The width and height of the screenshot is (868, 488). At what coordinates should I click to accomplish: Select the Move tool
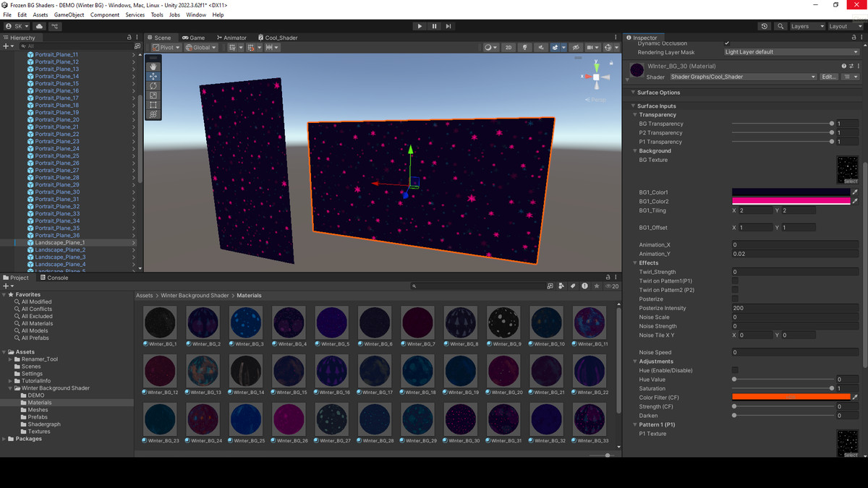tap(153, 76)
